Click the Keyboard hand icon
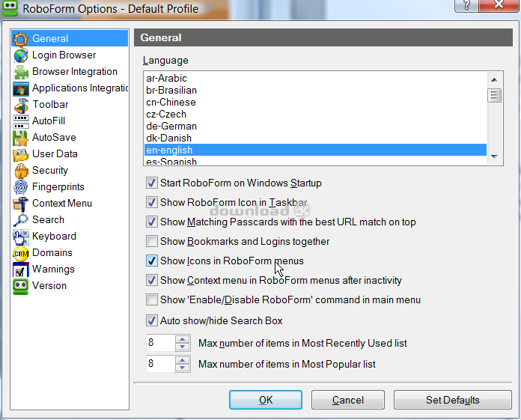Screen dimensions: 521x420 click(21, 237)
